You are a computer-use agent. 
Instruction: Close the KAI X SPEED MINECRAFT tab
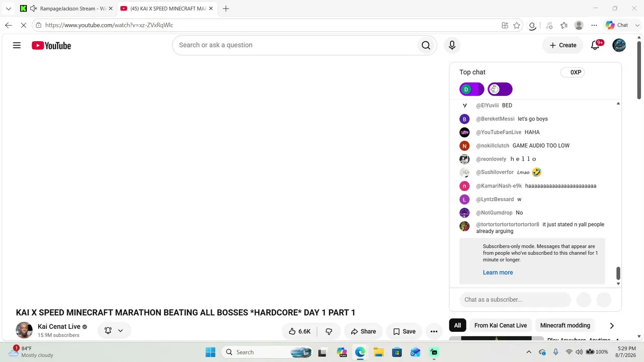click(x=211, y=9)
